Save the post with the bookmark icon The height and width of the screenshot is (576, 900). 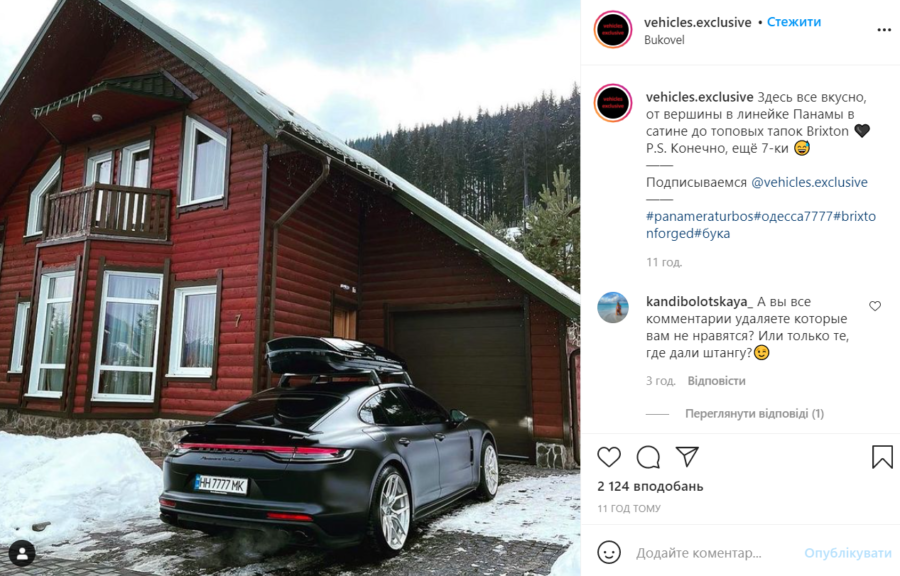click(882, 457)
